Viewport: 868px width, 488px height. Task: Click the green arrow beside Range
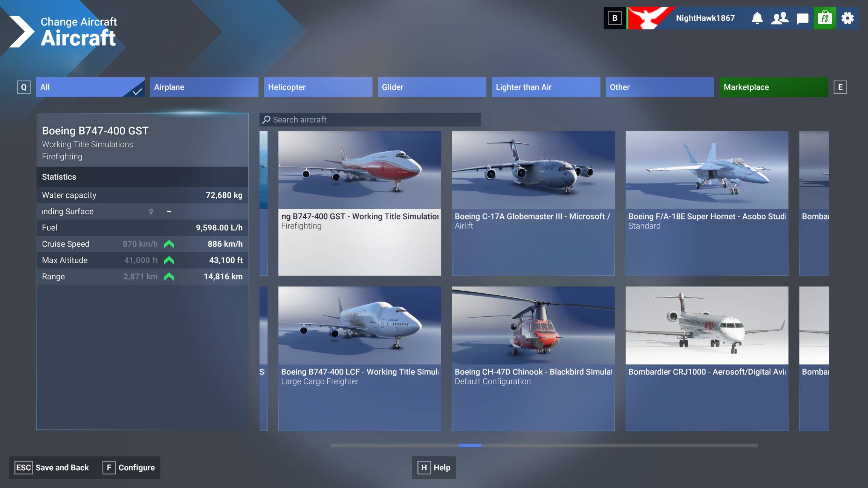pyautogui.click(x=169, y=277)
